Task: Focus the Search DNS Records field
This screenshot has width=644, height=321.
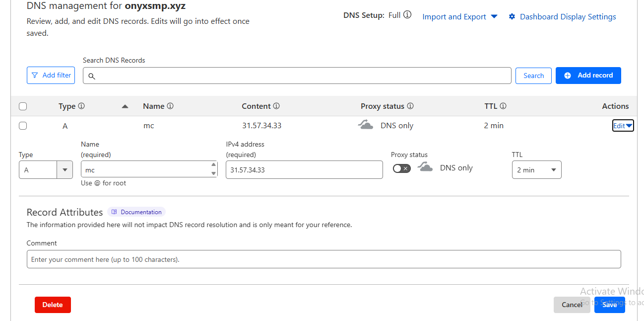Action: tap(297, 76)
